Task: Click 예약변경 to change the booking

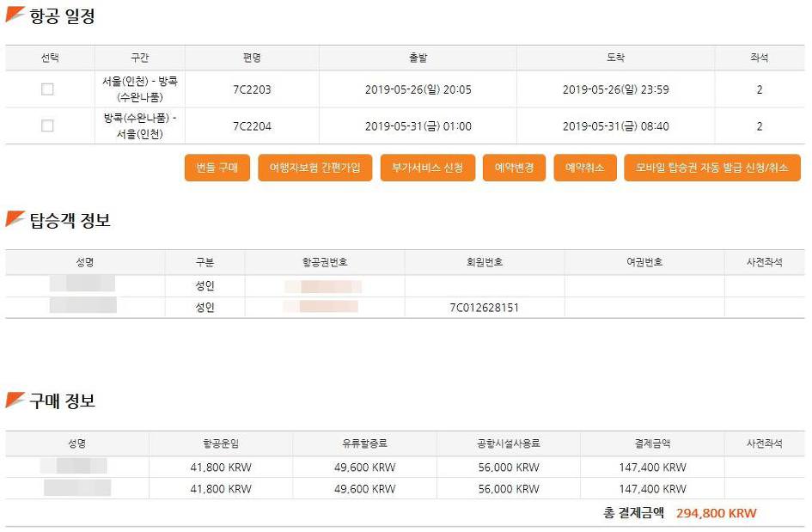Action: [x=514, y=168]
